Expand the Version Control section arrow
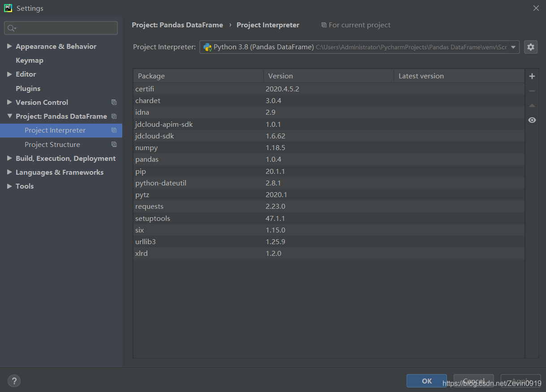546x392 pixels. (9, 102)
